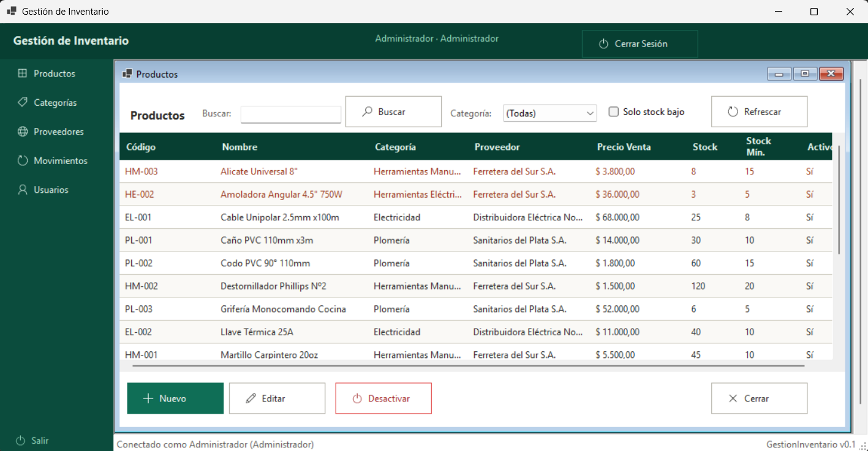Click the Refrescar button

pos(759,111)
